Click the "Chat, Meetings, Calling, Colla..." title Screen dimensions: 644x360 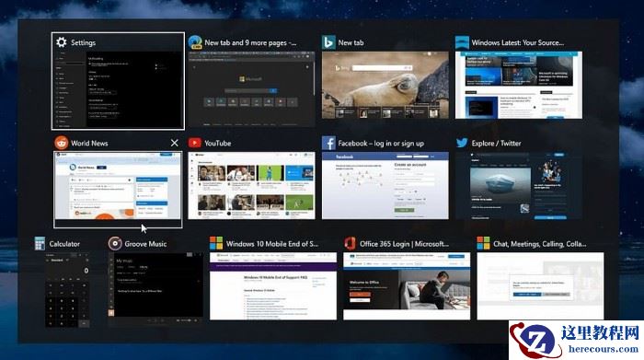click(x=540, y=244)
